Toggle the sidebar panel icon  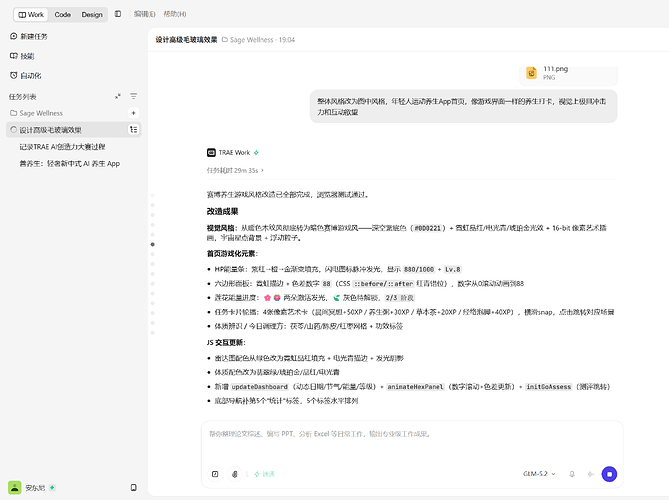118,14
